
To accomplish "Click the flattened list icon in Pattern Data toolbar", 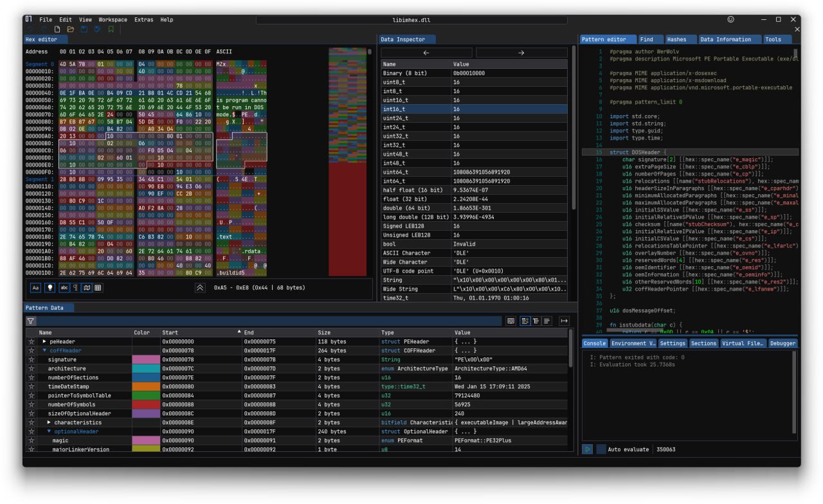I will 547,320.
